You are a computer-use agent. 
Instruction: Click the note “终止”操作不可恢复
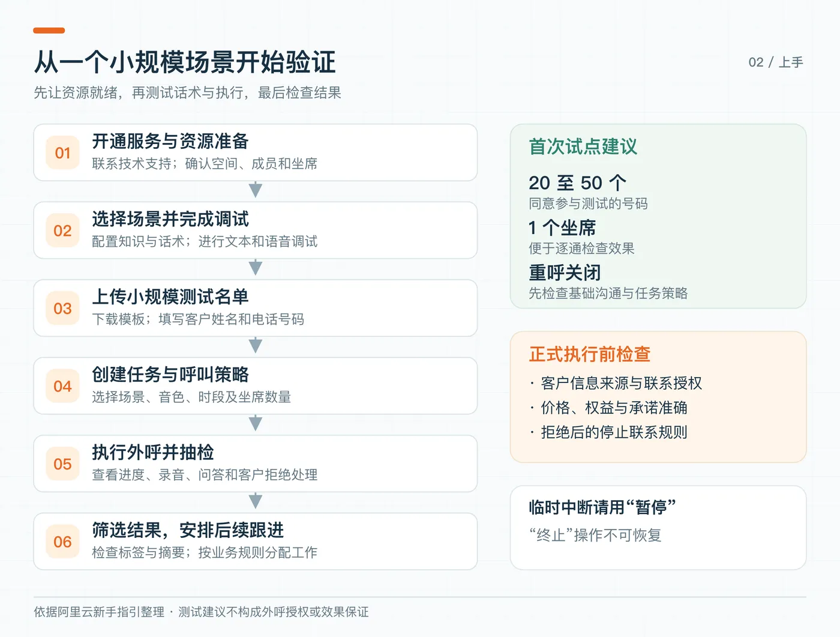tap(595, 535)
